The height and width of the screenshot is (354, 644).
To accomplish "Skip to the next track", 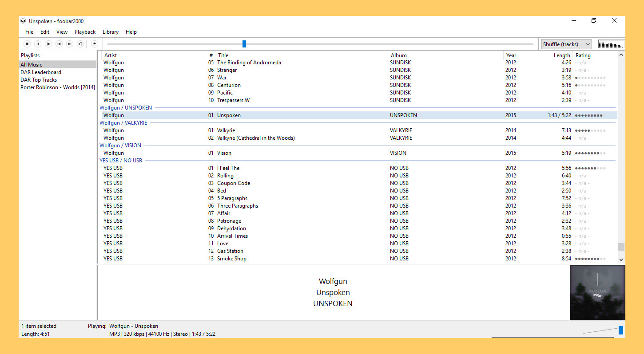I will [x=70, y=44].
